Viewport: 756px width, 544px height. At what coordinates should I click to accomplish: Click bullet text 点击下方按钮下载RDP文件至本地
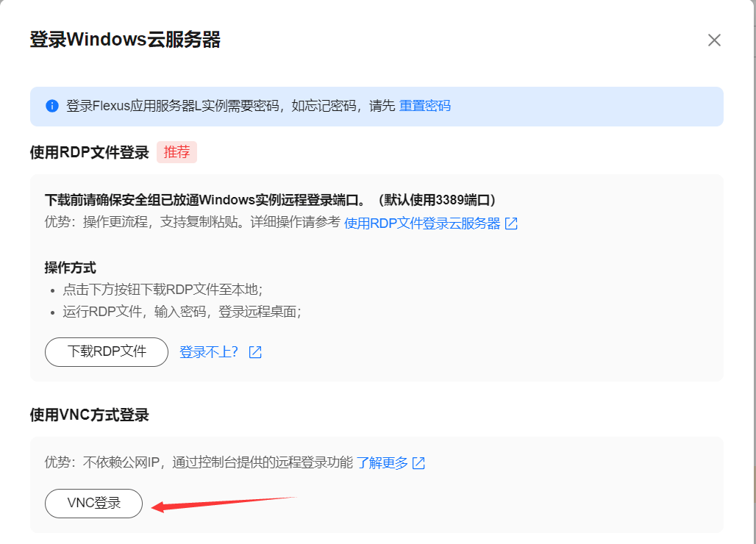[163, 290]
